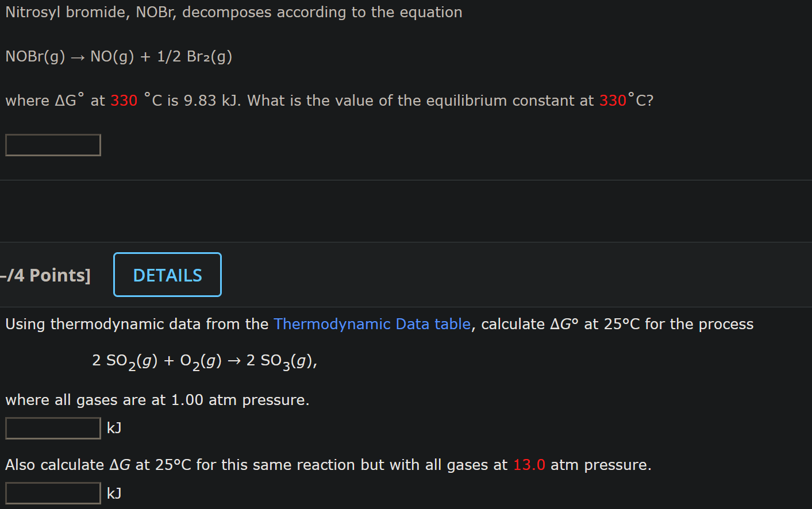The image size is (812, 509).
Task: Click the –/4 Points label
Action: (x=45, y=275)
